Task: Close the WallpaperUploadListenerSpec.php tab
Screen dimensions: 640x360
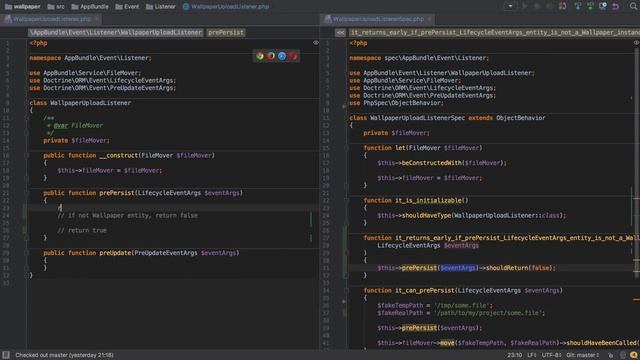Action: pos(429,19)
